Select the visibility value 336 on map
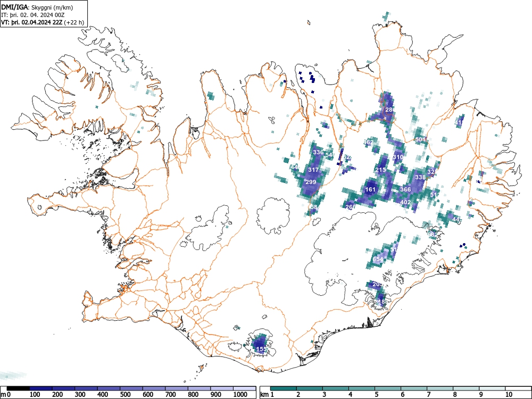Image resolution: width=532 pixels, height=399 pixels. [318, 152]
